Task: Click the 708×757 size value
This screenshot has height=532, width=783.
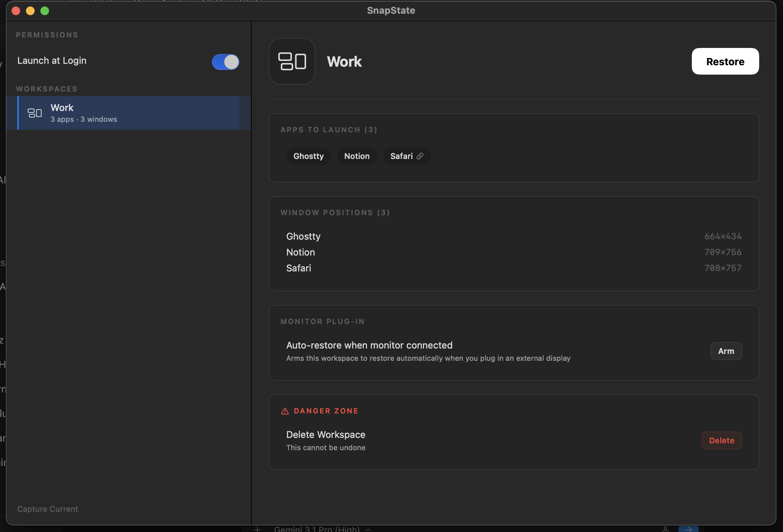Action: [x=723, y=268]
